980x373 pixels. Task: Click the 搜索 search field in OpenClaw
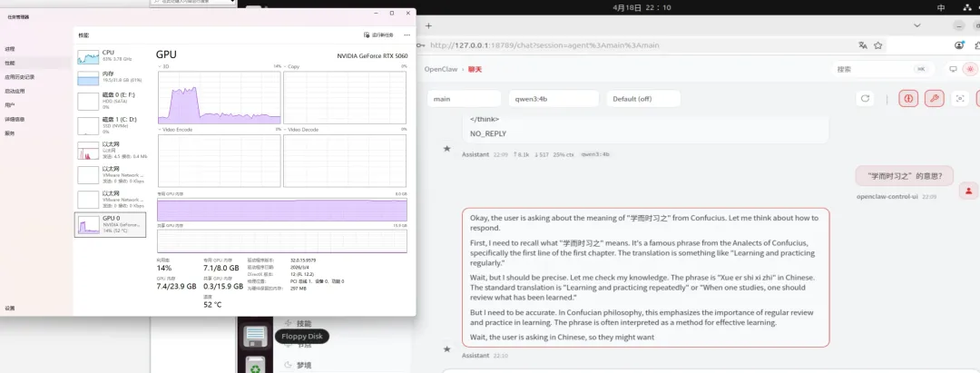[x=883, y=69]
